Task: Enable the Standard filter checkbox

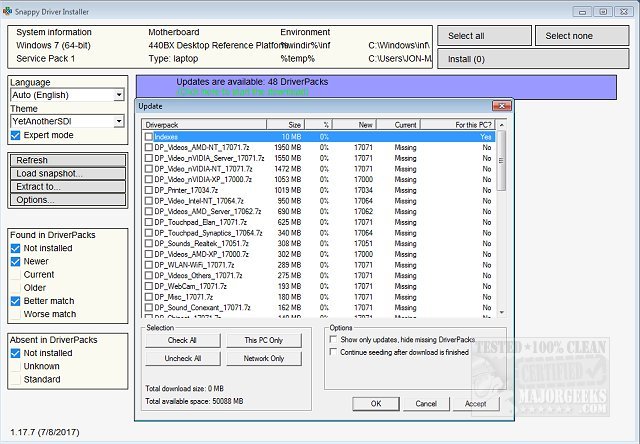Action: 15,380
